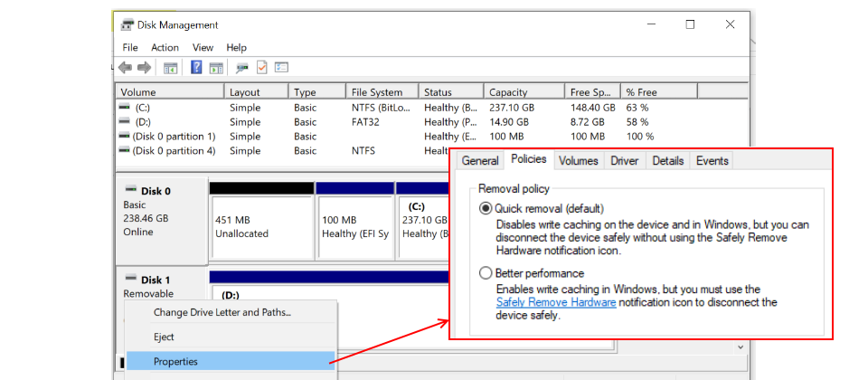Switch to the Events tab
Screen dimensions: 868x380
point(712,161)
